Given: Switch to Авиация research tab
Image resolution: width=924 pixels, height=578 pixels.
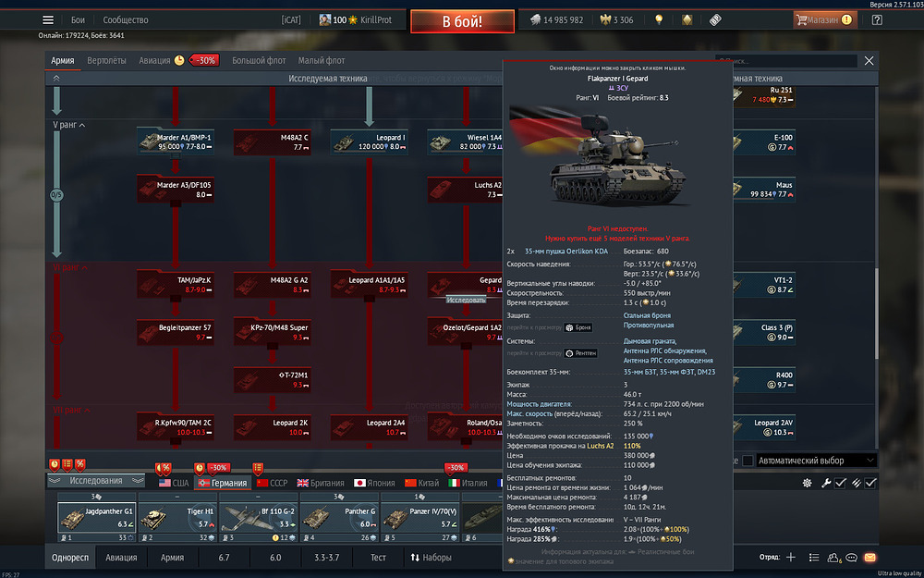Looking at the screenshot, I should pyautogui.click(x=154, y=61).
